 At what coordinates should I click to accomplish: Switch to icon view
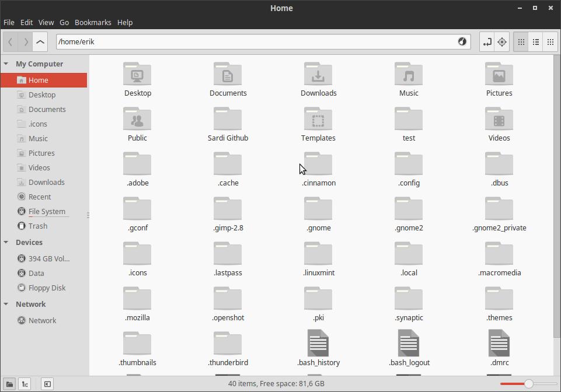point(521,42)
